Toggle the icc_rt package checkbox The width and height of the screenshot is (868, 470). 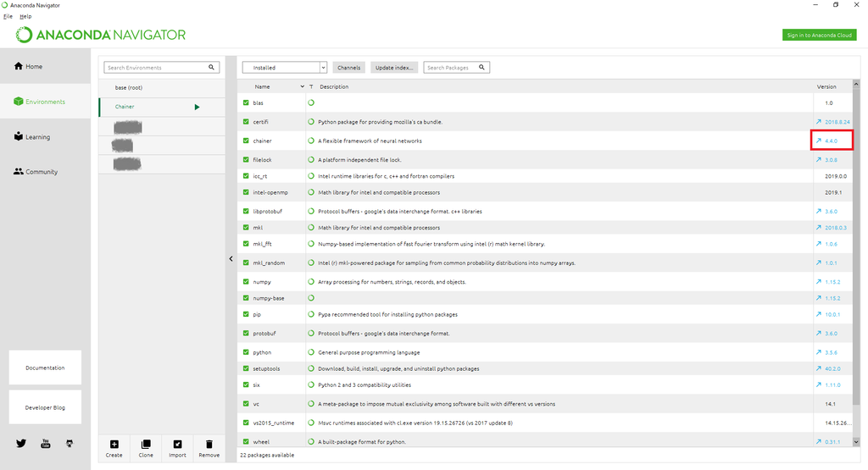(246, 176)
